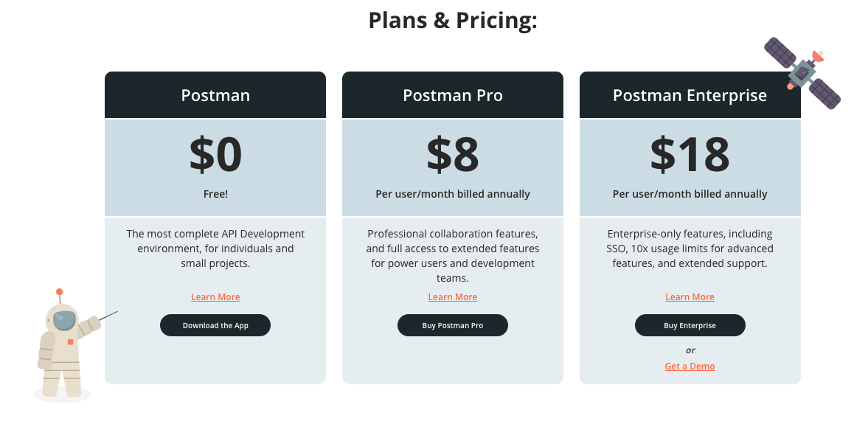The width and height of the screenshot is (868, 427).
Task: Open the Get a Demo link
Action: pyautogui.click(x=690, y=367)
